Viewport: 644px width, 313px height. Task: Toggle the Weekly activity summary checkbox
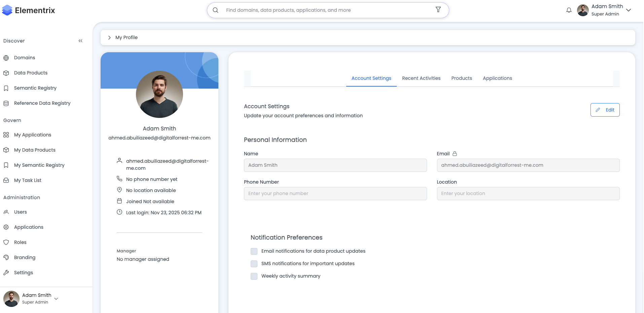254,276
